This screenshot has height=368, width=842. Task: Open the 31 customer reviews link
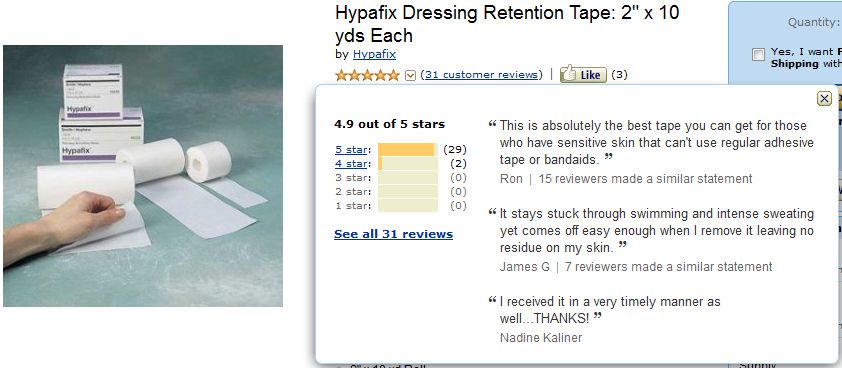pyautogui.click(x=481, y=75)
